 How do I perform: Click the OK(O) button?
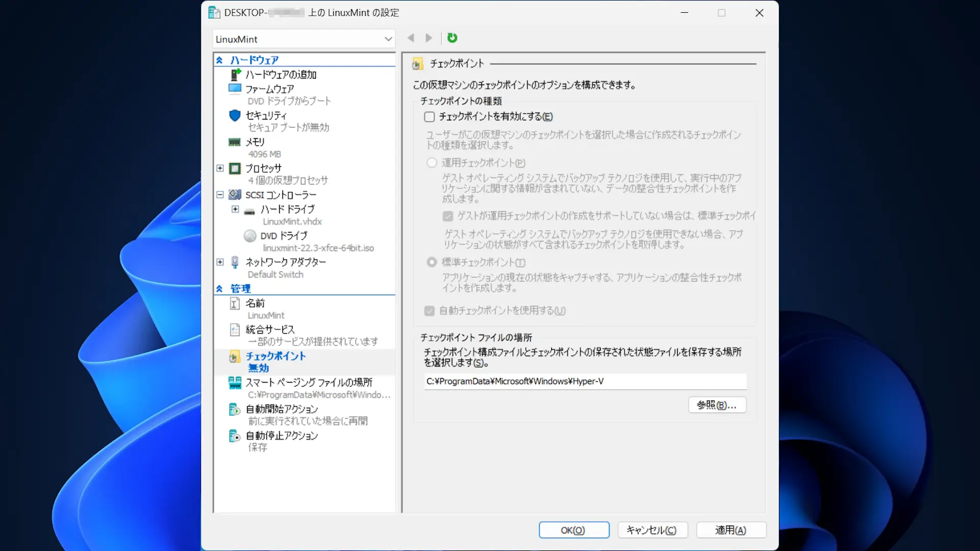click(x=574, y=530)
